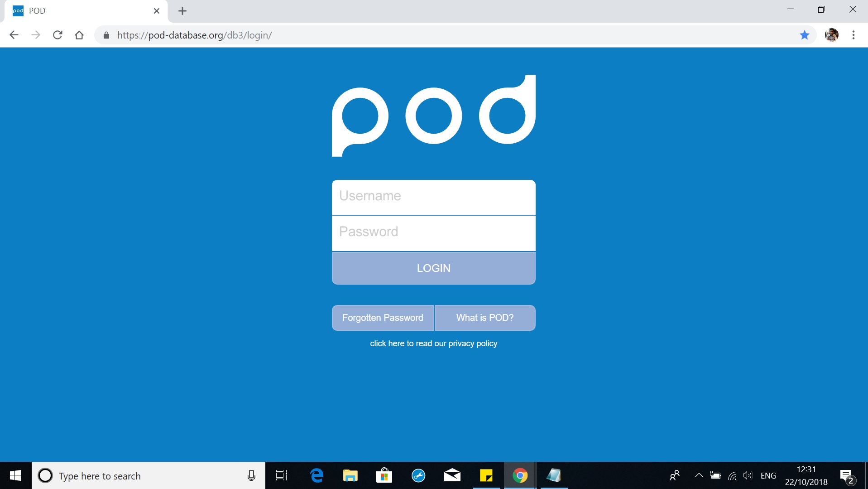This screenshot has height=489, width=868.
Task: Open a new browser tab
Action: [x=182, y=11]
